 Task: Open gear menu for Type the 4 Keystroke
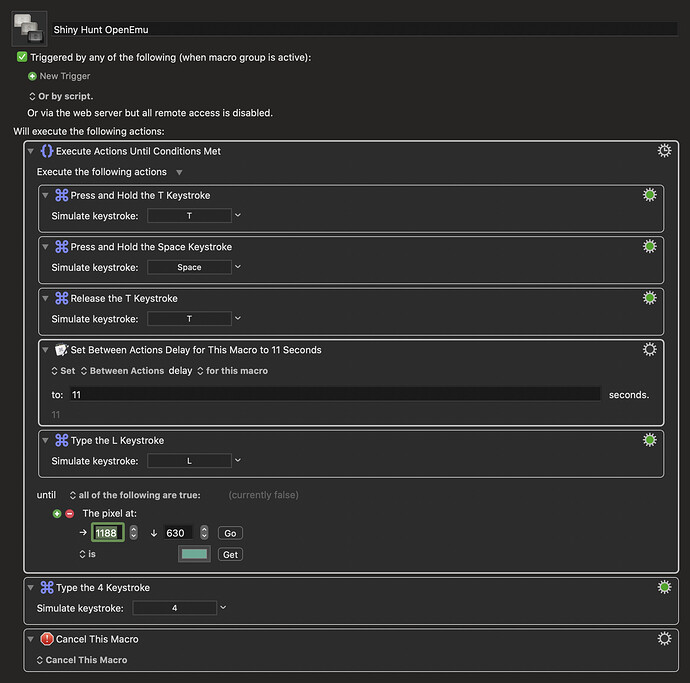tap(664, 587)
